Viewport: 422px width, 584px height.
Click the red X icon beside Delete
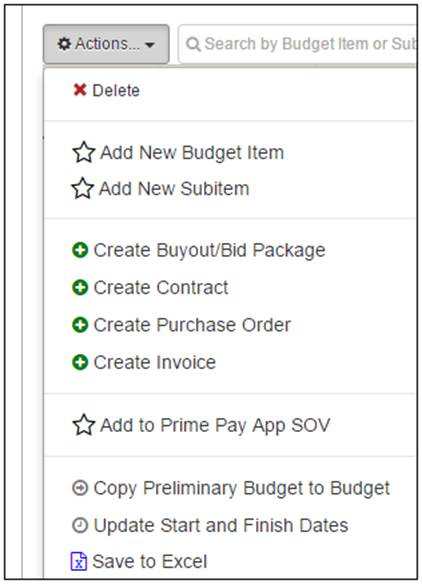tap(80, 90)
